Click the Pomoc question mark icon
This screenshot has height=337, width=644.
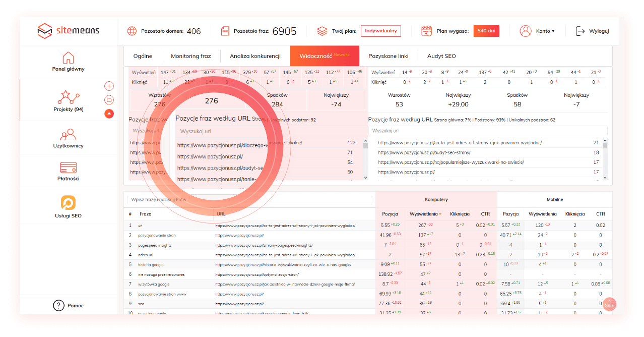point(59,305)
